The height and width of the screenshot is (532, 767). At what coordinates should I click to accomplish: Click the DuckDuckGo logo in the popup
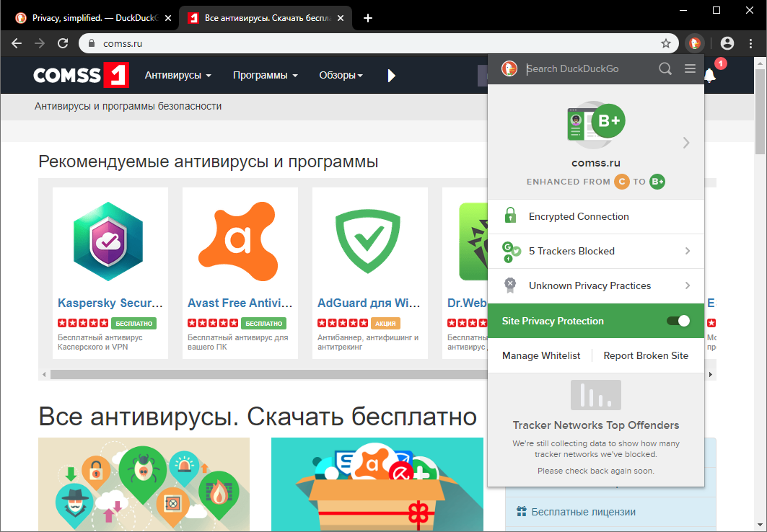pos(509,69)
